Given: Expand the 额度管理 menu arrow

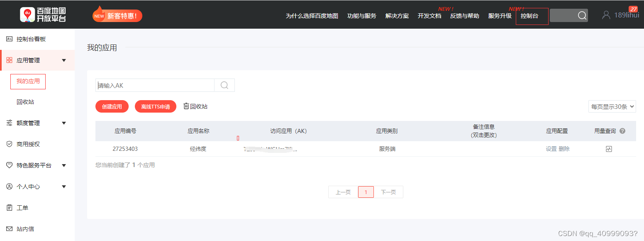Looking at the screenshot, I should [64, 123].
